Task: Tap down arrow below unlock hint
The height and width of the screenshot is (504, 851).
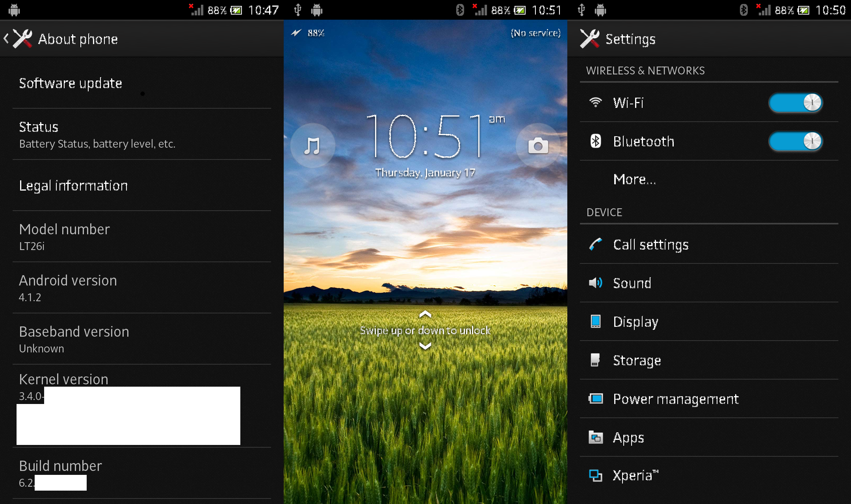Action: point(425,346)
